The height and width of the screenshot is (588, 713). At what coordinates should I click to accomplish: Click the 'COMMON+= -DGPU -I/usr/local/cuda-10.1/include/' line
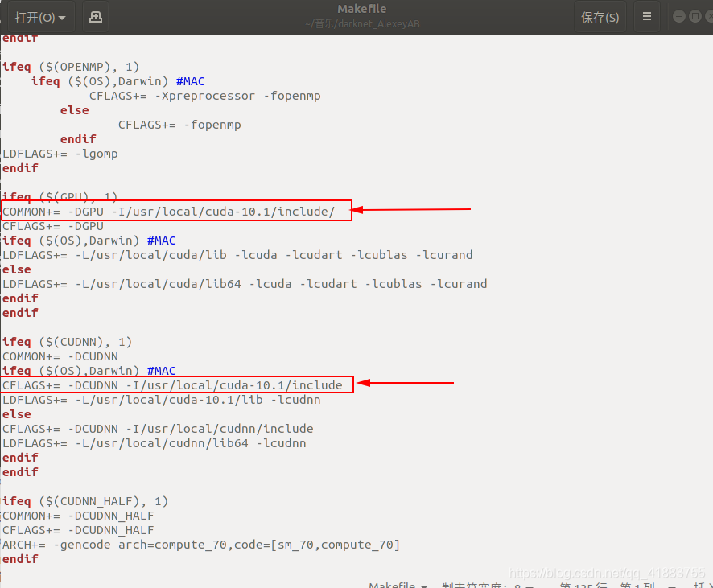pos(169,212)
